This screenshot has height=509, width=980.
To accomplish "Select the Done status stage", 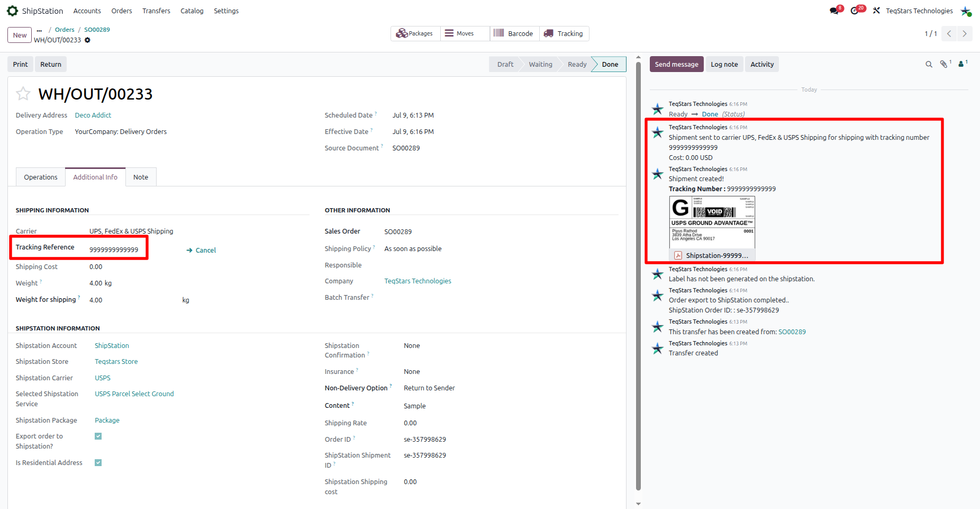I will click(610, 64).
